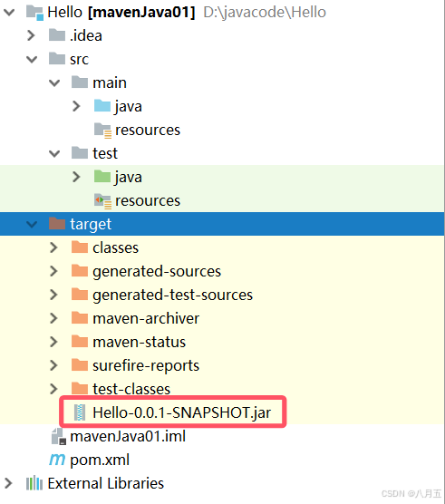
Task: Click the test folder icon
Action: (x=80, y=153)
